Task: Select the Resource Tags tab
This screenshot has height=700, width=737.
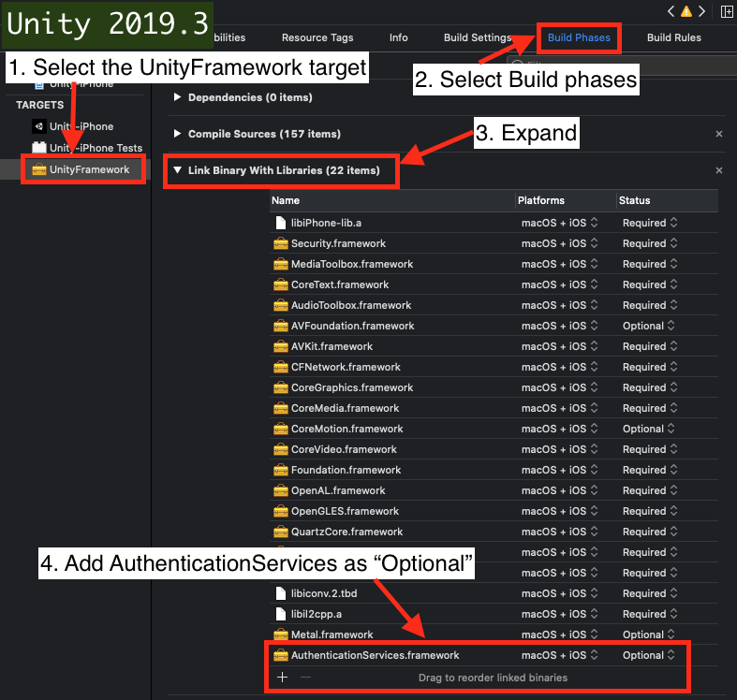Action: tap(317, 37)
